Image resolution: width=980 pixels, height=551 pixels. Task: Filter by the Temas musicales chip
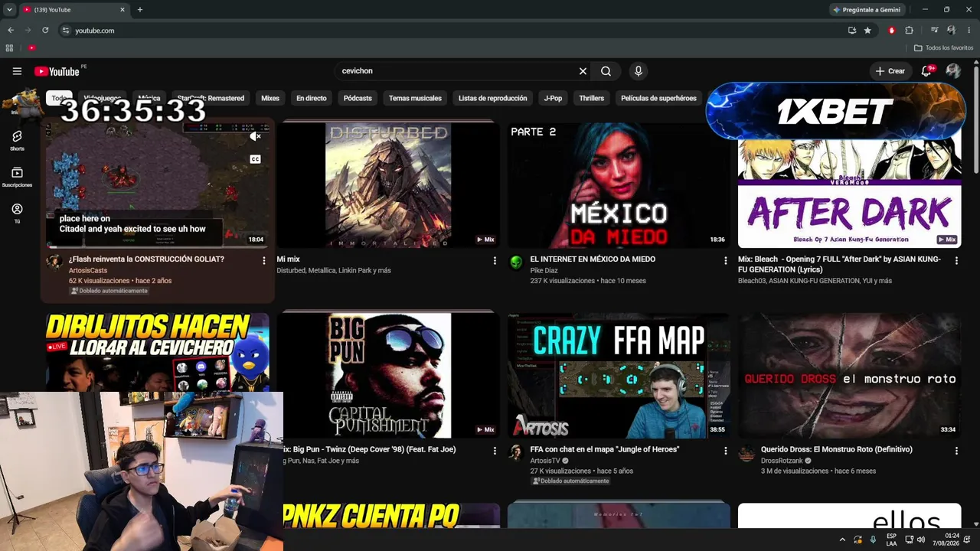tap(415, 98)
